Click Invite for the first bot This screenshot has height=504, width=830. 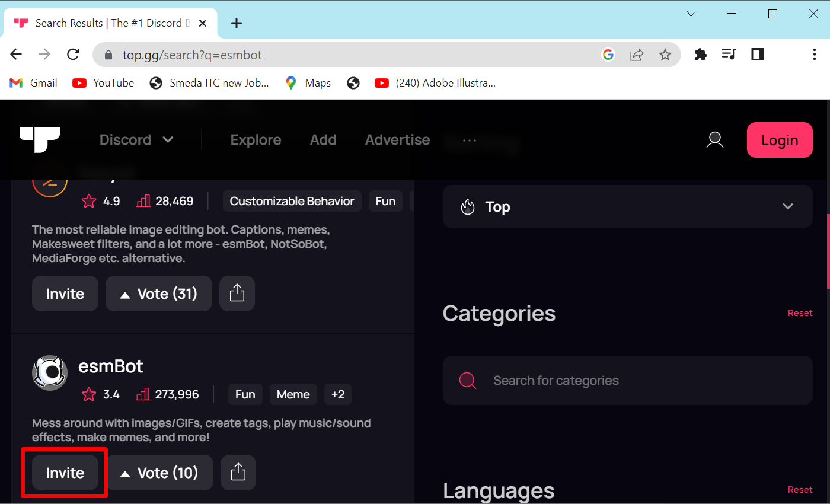click(x=65, y=294)
